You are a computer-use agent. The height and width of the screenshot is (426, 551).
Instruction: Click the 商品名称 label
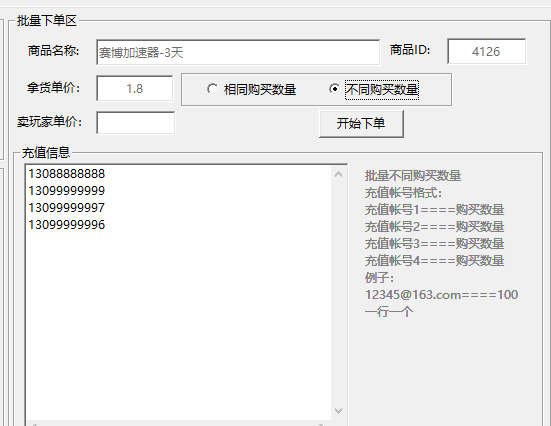[53, 51]
